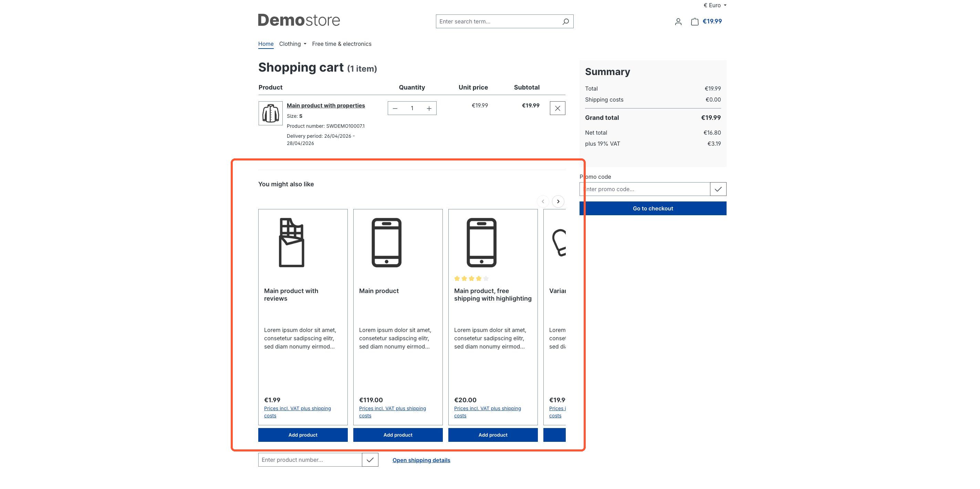The height and width of the screenshot is (489, 980).
Task: Click the €1.99 product price
Action: 272,400
